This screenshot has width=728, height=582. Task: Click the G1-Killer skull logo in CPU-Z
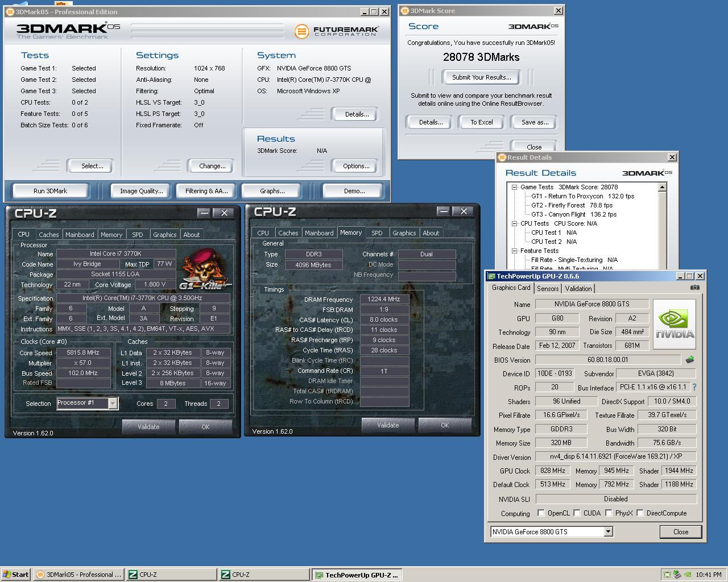206,268
